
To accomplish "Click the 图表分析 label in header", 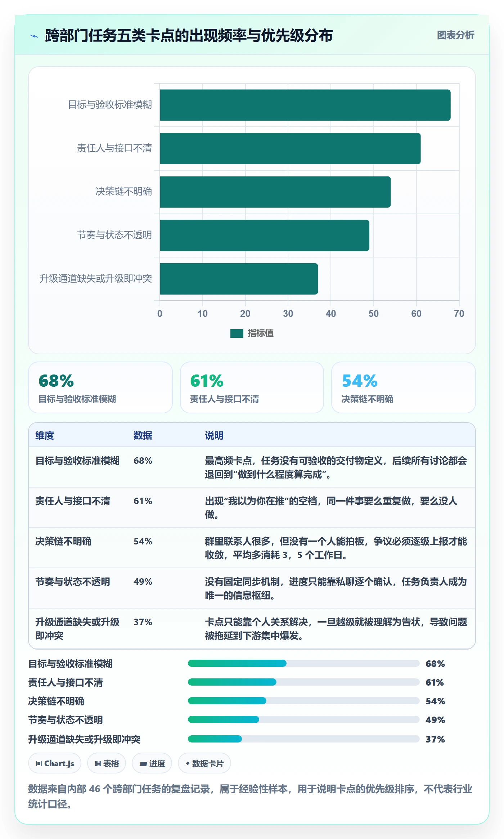I will pos(455,35).
